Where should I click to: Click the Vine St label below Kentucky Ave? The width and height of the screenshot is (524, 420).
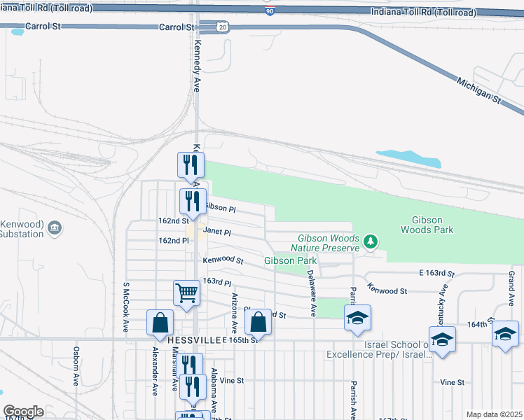coord(452,382)
